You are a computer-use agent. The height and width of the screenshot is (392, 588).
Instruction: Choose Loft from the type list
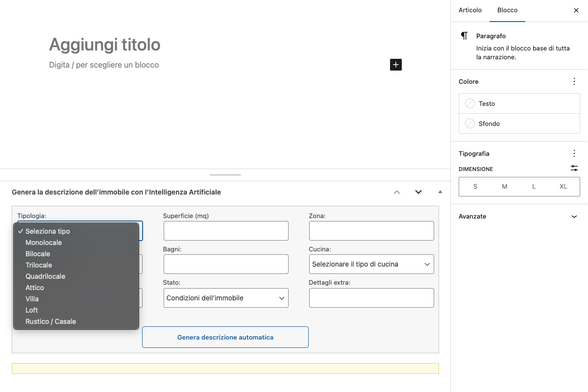pyautogui.click(x=76, y=310)
